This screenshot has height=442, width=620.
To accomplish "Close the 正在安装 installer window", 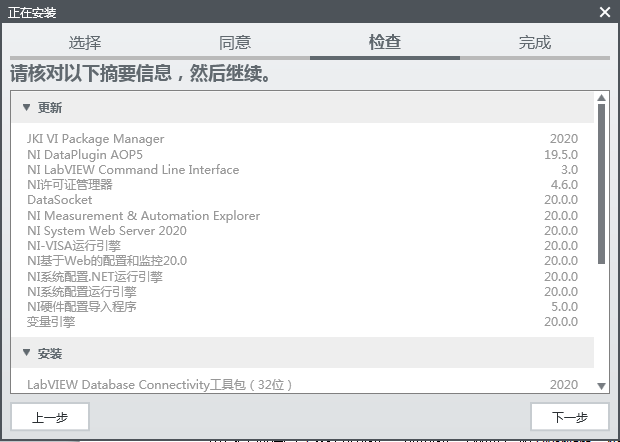I will coord(604,12).
